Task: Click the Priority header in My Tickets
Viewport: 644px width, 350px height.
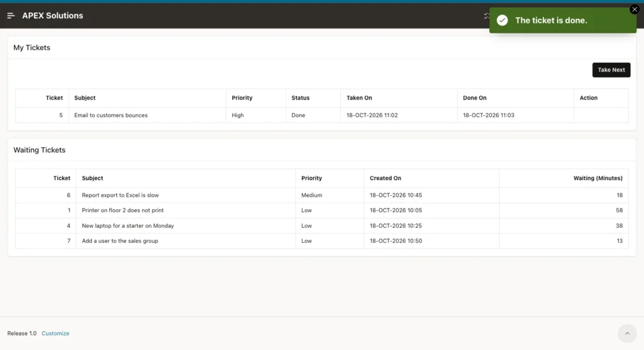Action: point(242,98)
